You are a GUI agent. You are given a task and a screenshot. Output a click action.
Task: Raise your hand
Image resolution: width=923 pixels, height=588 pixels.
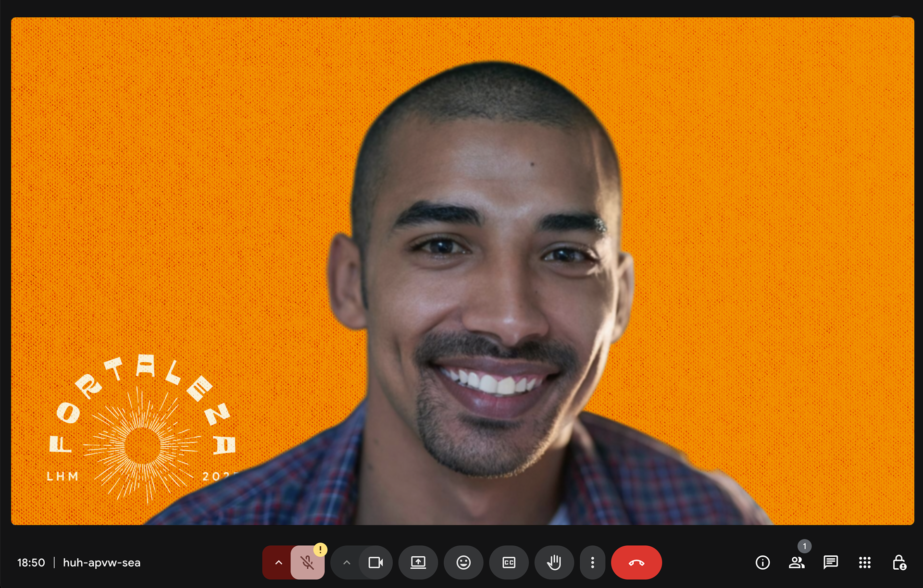554,563
